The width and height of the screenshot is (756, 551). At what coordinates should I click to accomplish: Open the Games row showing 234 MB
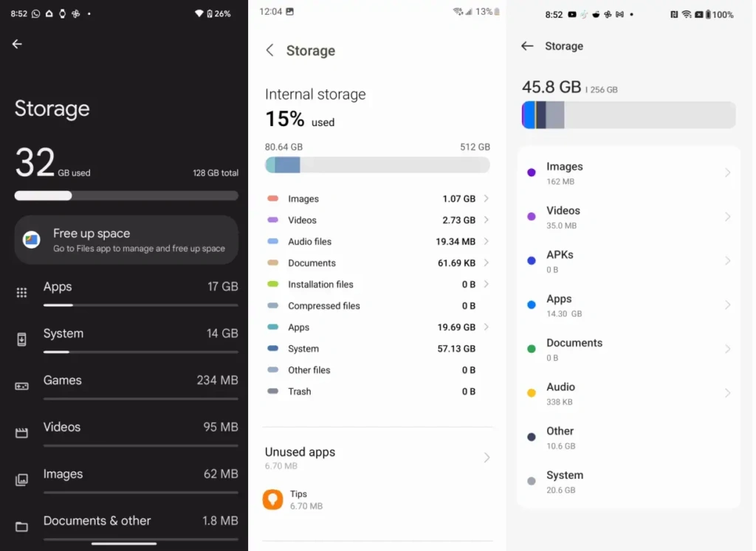point(126,386)
